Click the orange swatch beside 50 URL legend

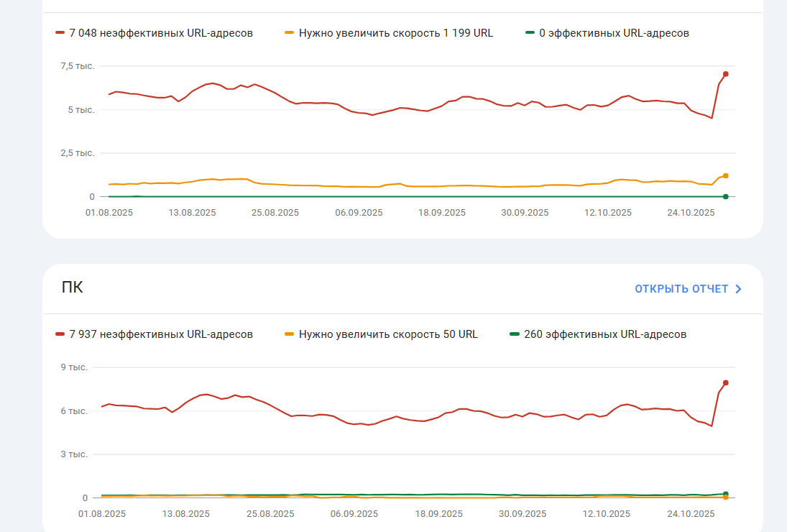point(290,334)
